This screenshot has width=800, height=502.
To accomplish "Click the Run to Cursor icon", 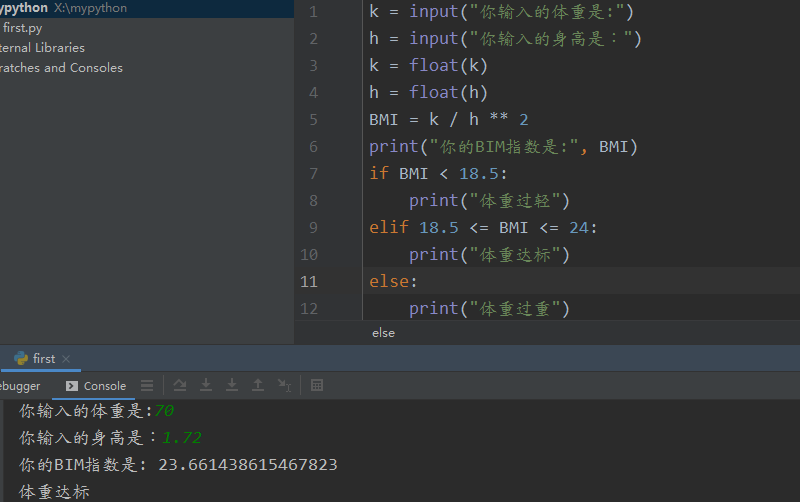I will point(284,385).
